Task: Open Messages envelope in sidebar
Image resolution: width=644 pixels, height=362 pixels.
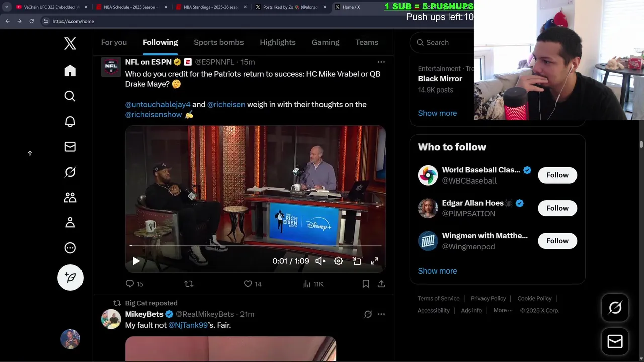Action: click(x=70, y=147)
